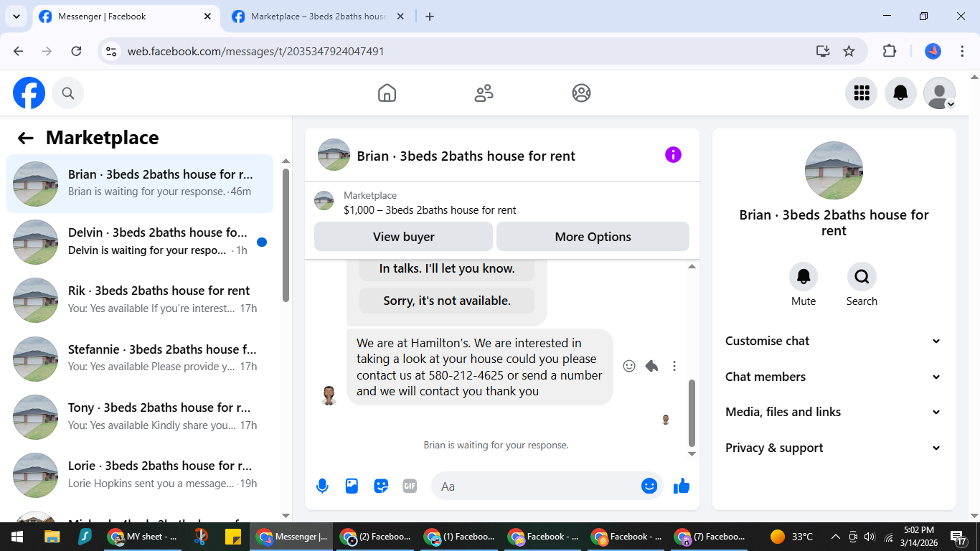Screen dimensions: 980x551
Task: Open Tony conversation in chat list
Action: (140, 417)
